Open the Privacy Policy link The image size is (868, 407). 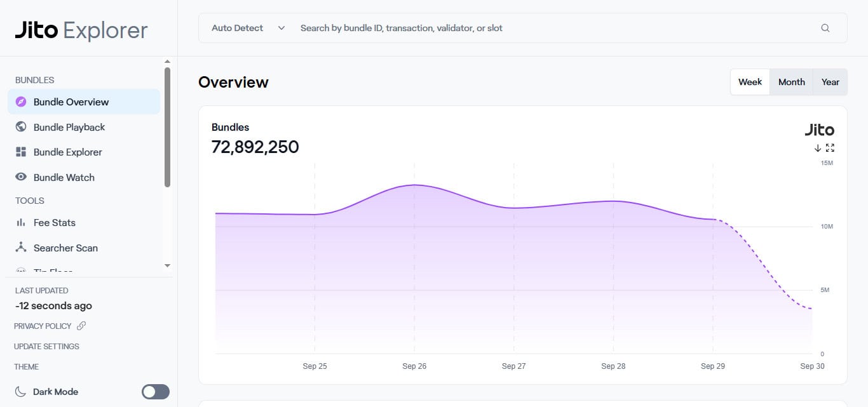[43, 326]
